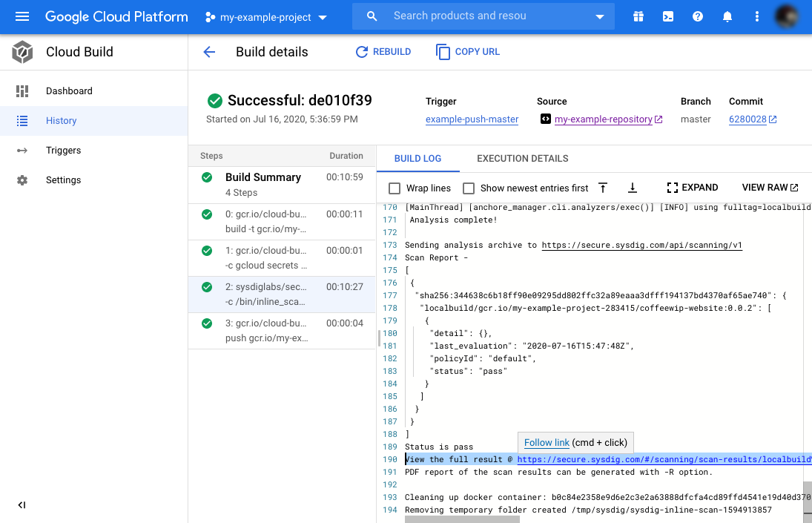This screenshot has width=812, height=523.
Task: Click the gift free trial icon
Action: (638, 16)
